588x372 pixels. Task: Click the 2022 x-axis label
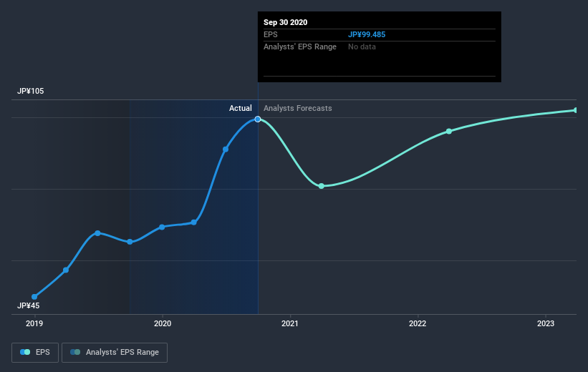point(418,323)
